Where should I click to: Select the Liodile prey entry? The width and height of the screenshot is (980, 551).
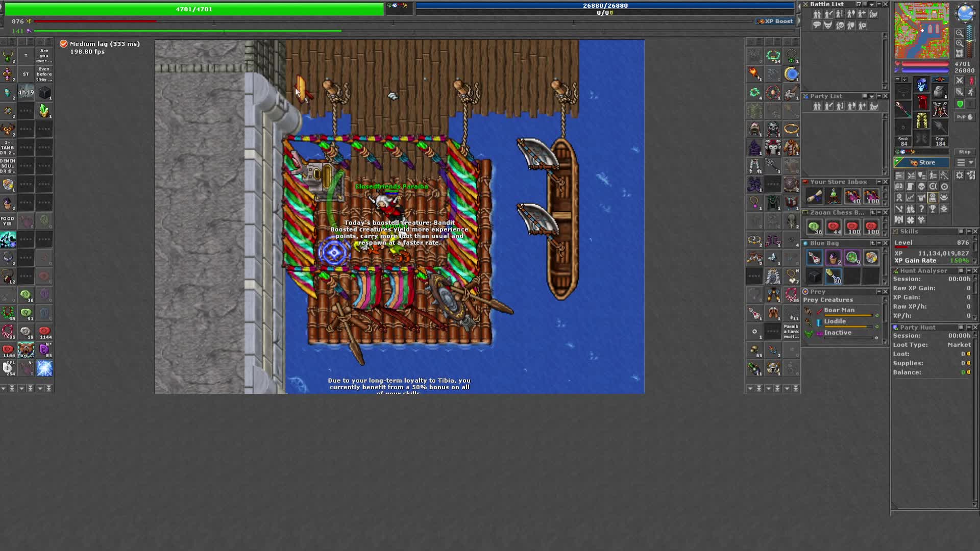[841, 322]
